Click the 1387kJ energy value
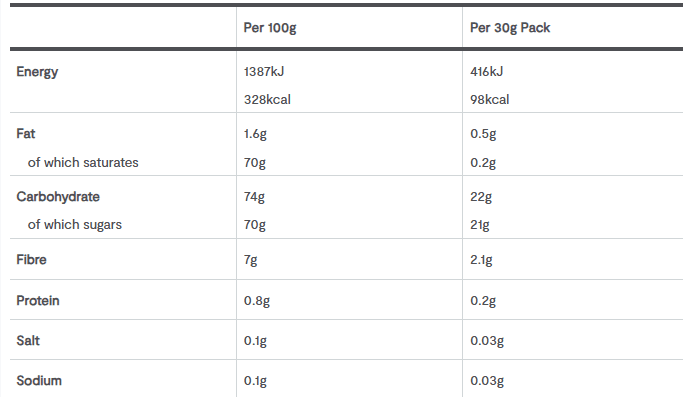Viewport: 683px width, 397px height. 264,71
